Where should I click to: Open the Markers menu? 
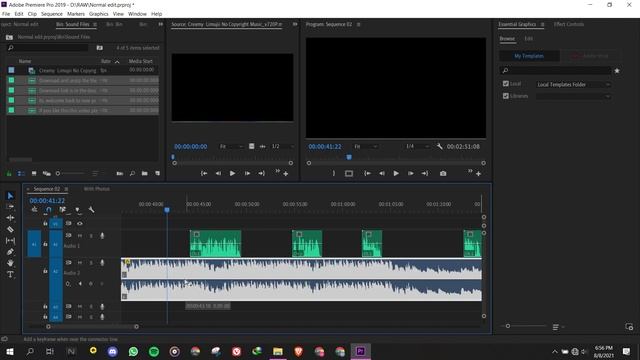point(76,14)
